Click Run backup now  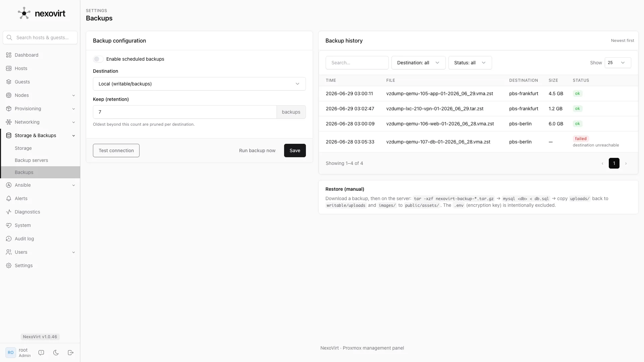coord(257,150)
